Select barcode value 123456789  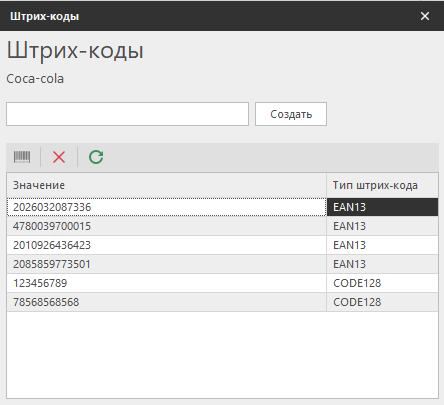pos(166,283)
